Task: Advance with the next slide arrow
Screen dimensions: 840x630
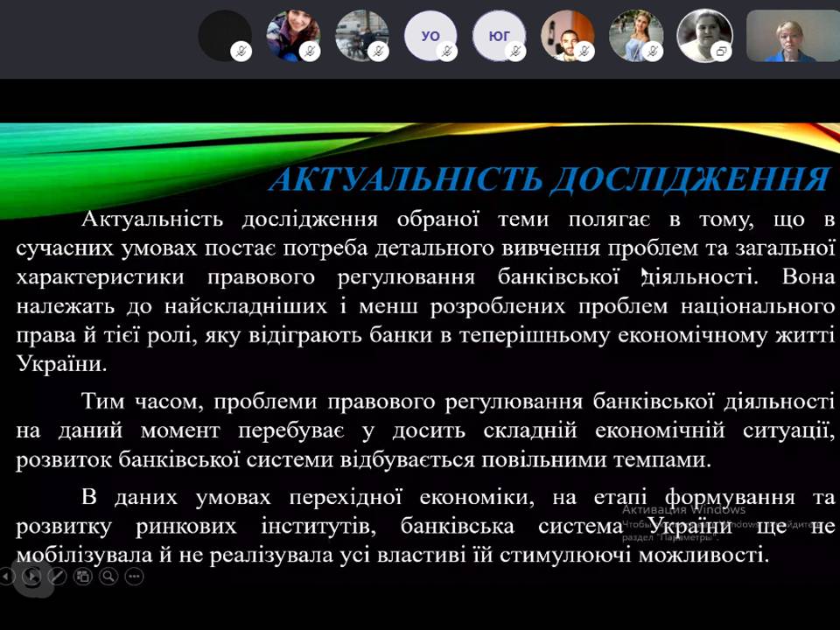Action: pyautogui.click(x=31, y=576)
